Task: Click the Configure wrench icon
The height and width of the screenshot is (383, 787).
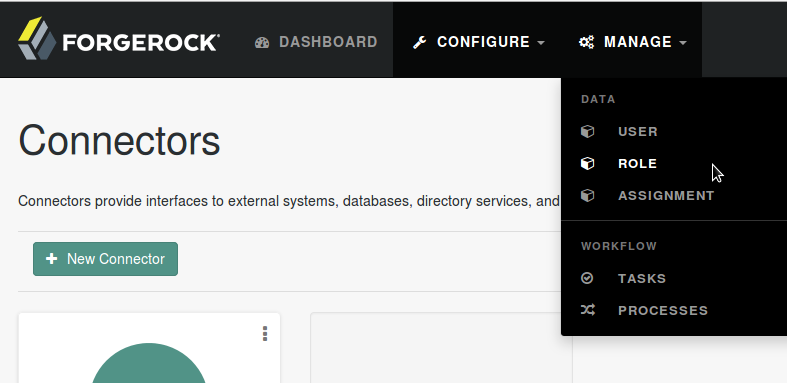Action: pyautogui.click(x=419, y=42)
